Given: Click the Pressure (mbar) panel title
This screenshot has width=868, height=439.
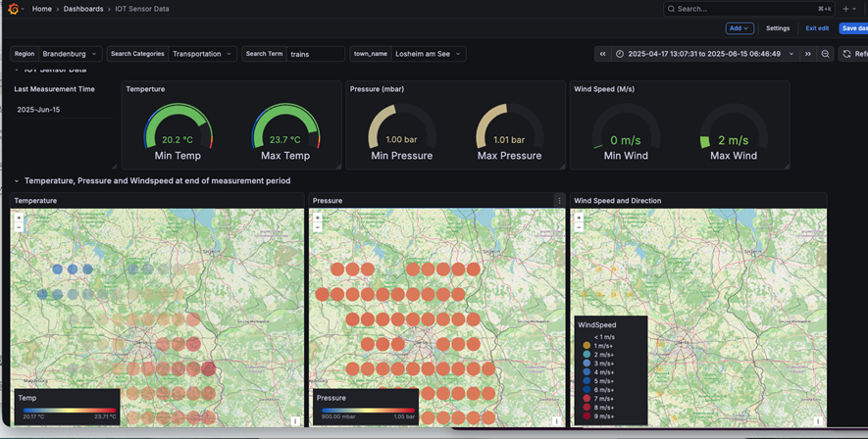Looking at the screenshot, I should (x=377, y=89).
